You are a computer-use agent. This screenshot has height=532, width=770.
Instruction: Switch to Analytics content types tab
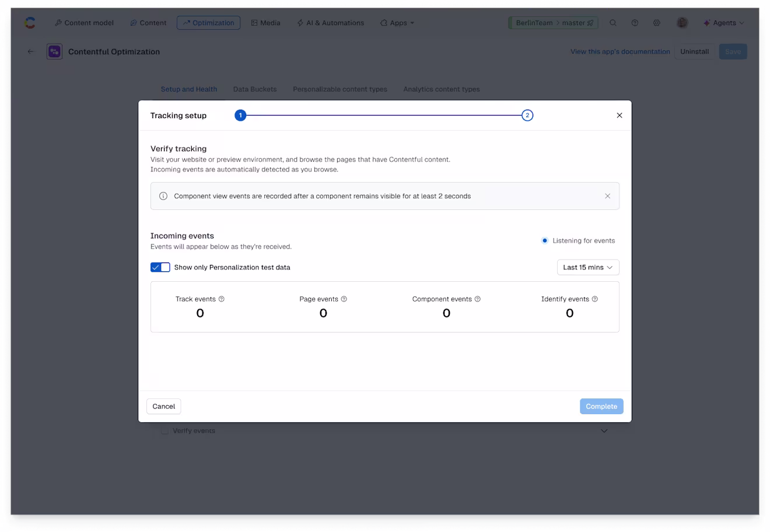pyautogui.click(x=442, y=89)
